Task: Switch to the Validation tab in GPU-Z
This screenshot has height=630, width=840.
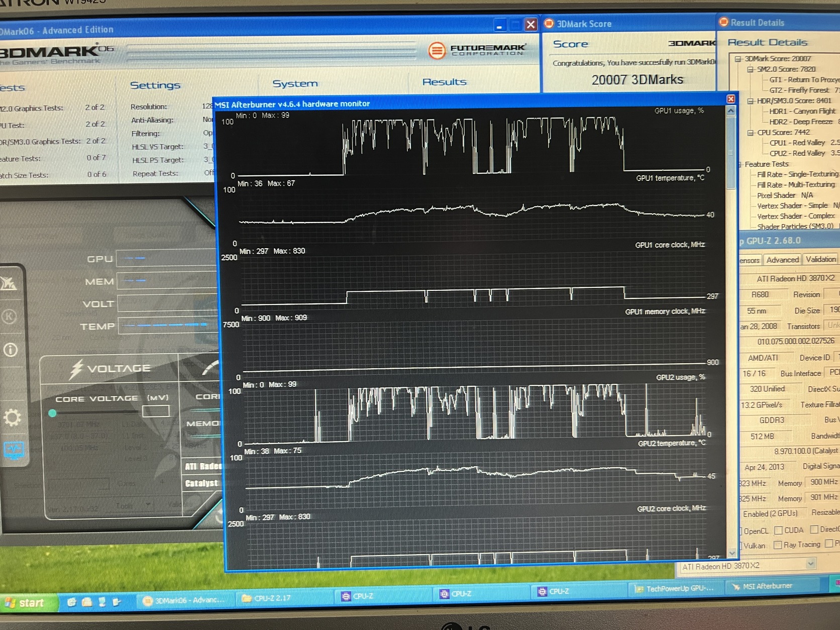Action: (x=821, y=259)
